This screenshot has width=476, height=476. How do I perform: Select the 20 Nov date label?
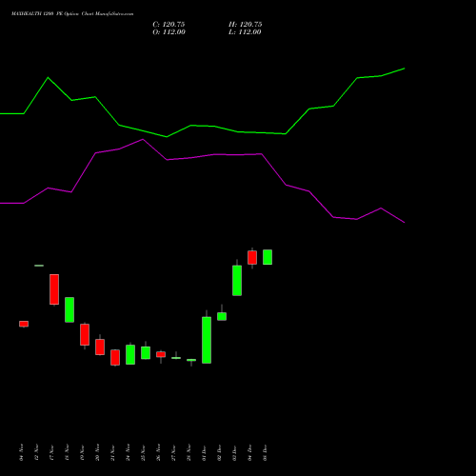[x=97, y=452]
